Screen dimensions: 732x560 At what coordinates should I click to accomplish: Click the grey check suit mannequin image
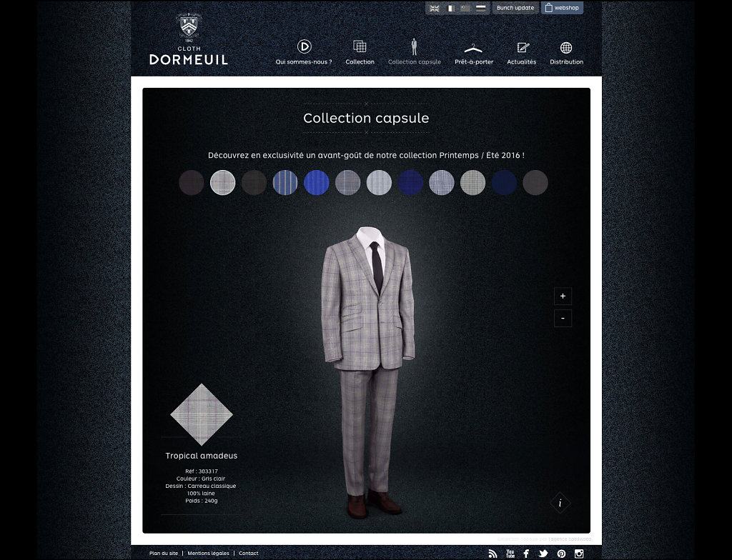(x=368, y=372)
